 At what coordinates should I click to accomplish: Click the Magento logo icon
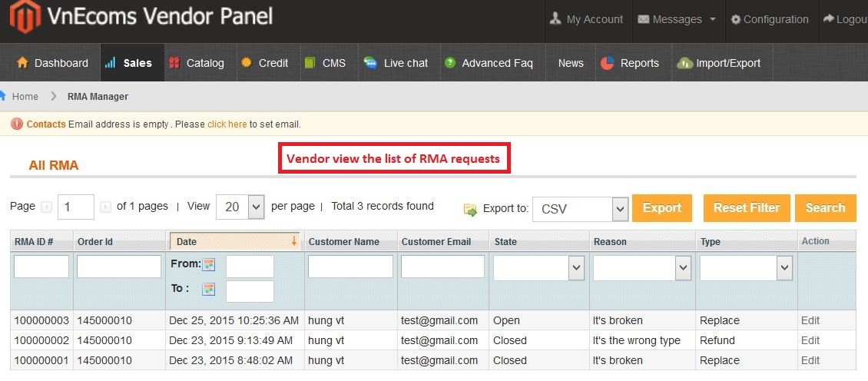25,17
